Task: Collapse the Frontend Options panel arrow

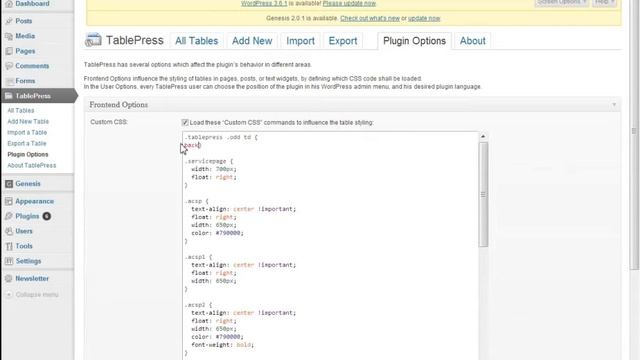Action: click(x=614, y=105)
